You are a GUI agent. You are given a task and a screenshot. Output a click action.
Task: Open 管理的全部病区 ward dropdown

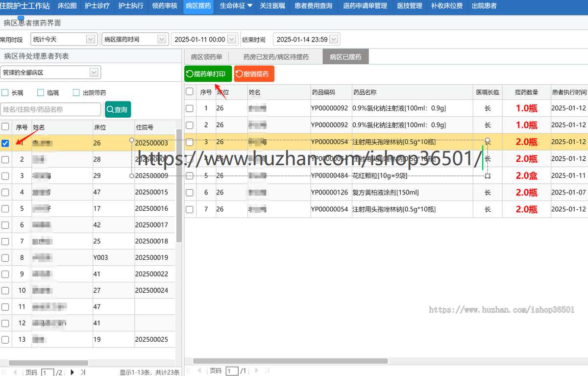pos(94,73)
